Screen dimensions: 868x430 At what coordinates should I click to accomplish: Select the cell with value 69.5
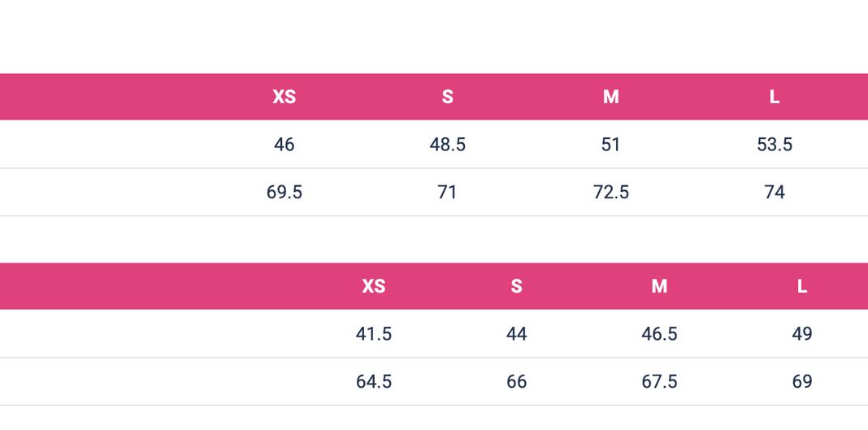click(284, 193)
